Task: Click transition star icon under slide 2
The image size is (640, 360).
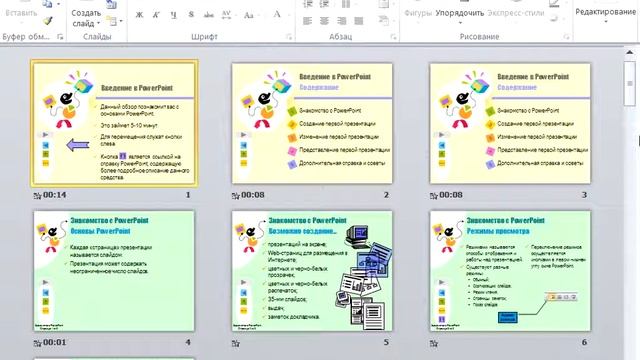Action: click(x=236, y=196)
